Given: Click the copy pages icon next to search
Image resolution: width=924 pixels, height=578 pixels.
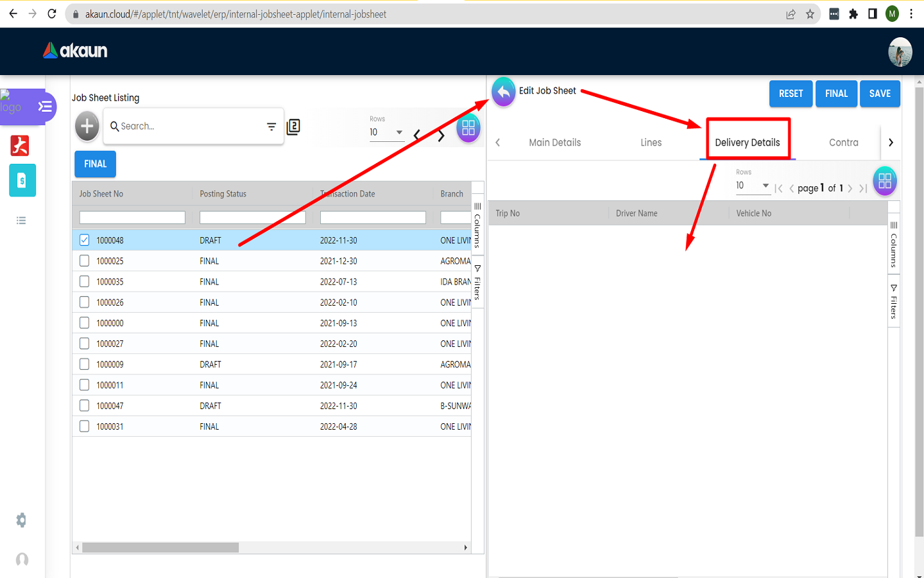Looking at the screenshot, I should [293, 127].
